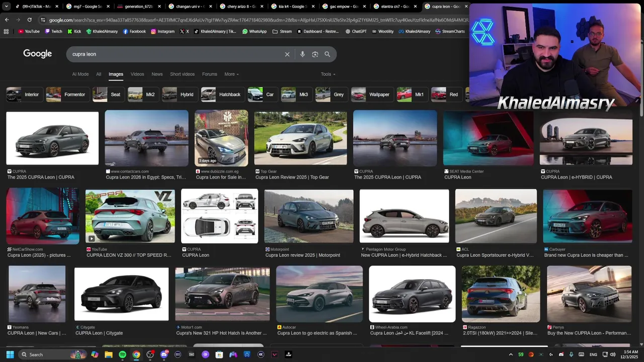Open the Wootility bookmark

pyautogui.click(x=382, y=31)
